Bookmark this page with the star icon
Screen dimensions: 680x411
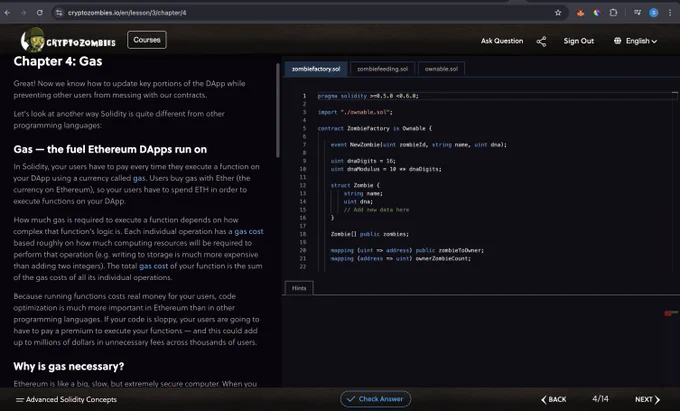[x=558, y=13]
